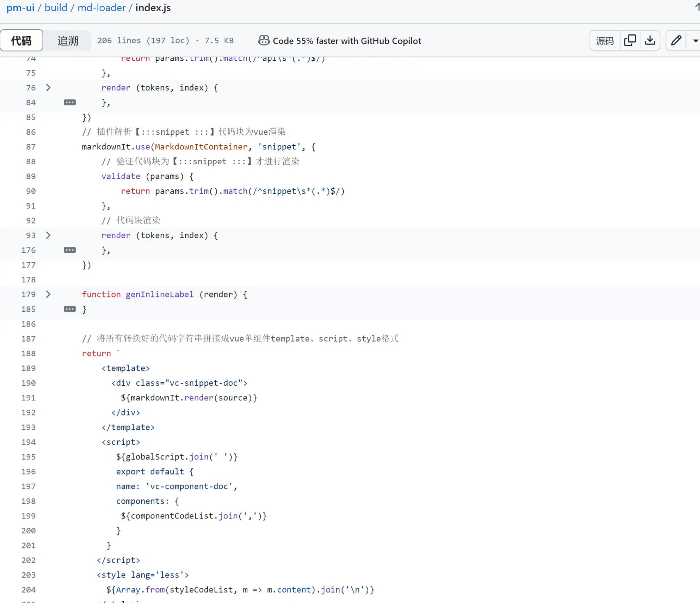Select line number 87
The height and width of the screenshot is (603, 700).
coord(31,147)
